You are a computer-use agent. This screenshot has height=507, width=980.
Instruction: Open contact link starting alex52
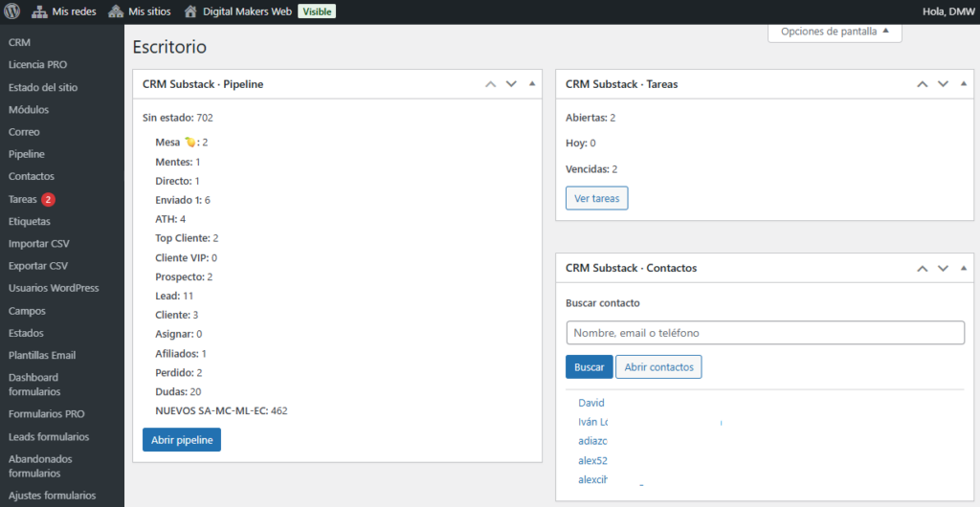pos(592,461)
